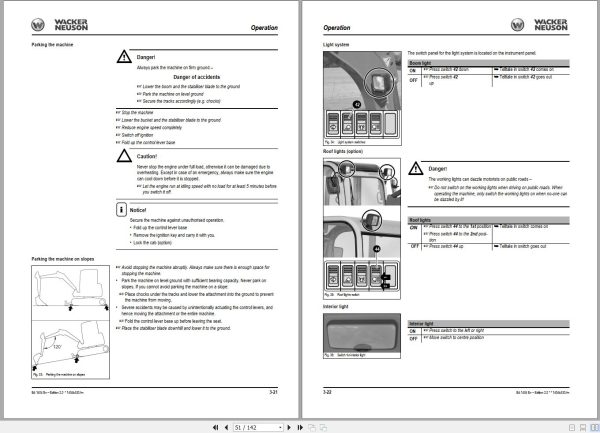Click the 'Parking the machine on slopes' heading
This screenshot has height=433, width=600.
63,259
